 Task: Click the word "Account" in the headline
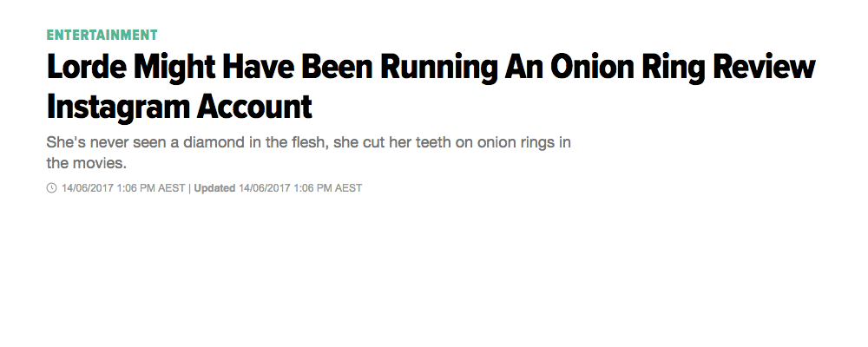click(x=254, y=107)
